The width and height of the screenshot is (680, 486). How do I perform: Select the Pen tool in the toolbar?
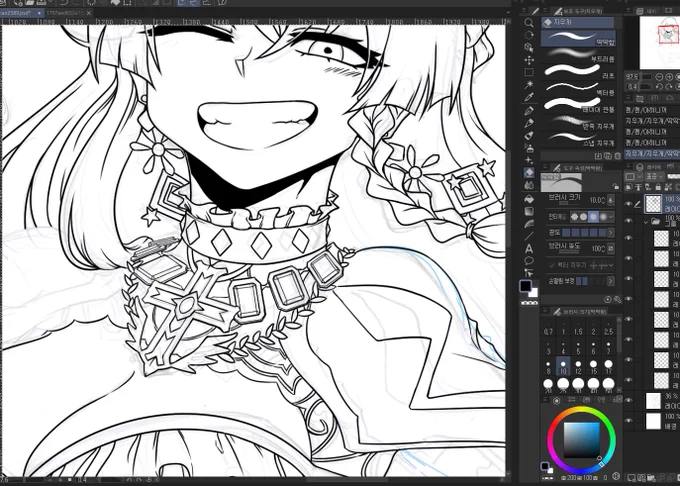[x=529, y=111]
